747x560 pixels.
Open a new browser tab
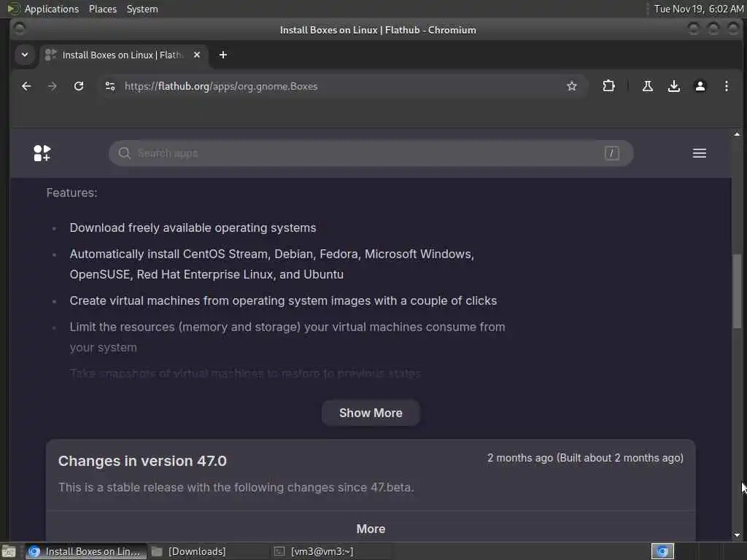point(223,55)
